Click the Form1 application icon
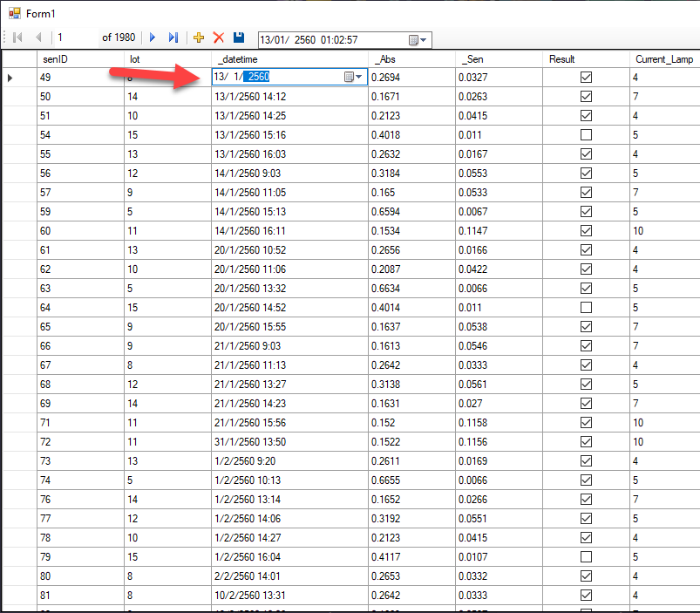700x613 pixels. pos(14,13)
